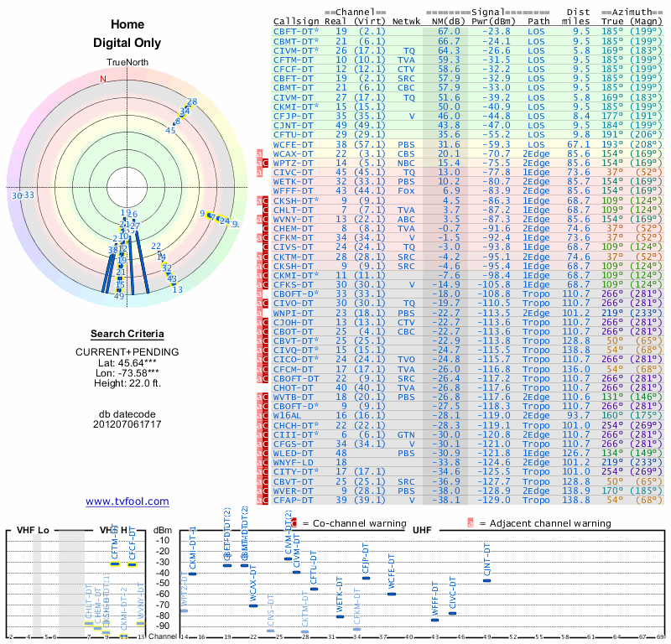The image size is (671, 644).
Task: Click the Callsign column header
Action: tap(296, 22)
